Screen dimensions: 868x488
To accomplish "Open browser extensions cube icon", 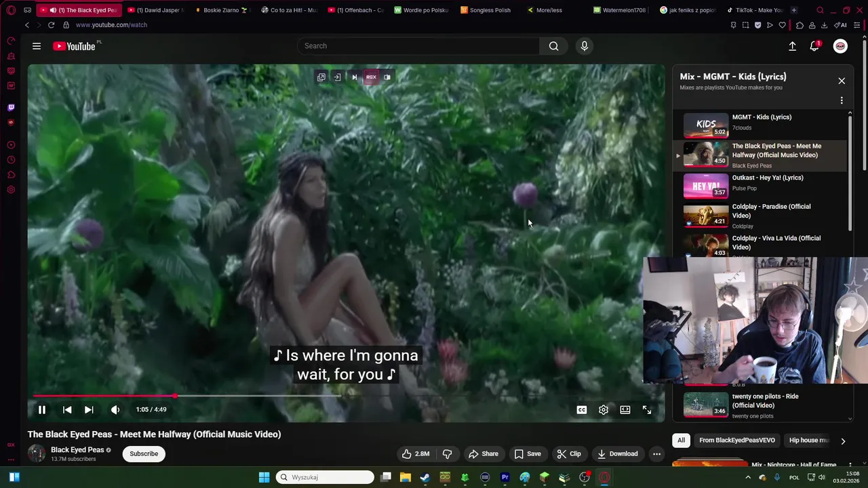I will point(800,25).
